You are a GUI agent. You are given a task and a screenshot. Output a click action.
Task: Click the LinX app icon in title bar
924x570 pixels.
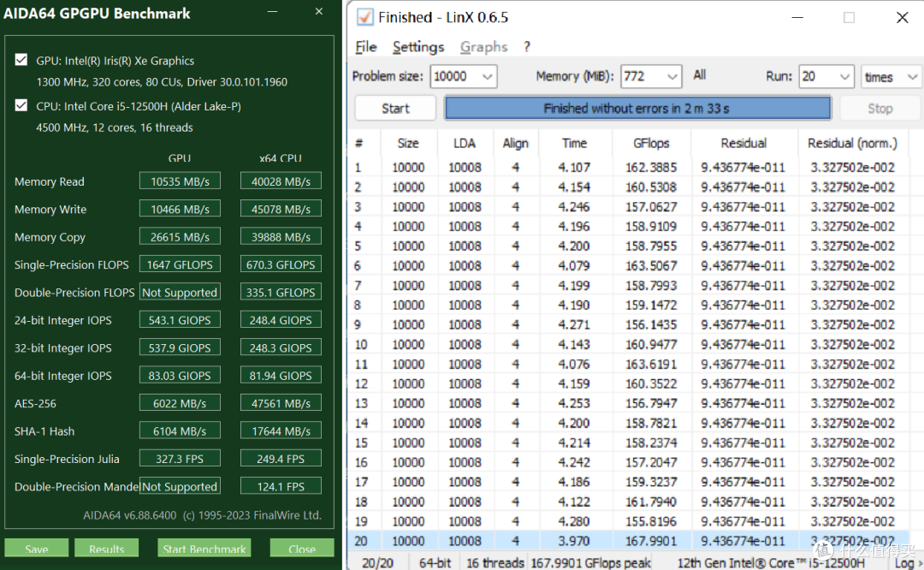tap(364, 17)
